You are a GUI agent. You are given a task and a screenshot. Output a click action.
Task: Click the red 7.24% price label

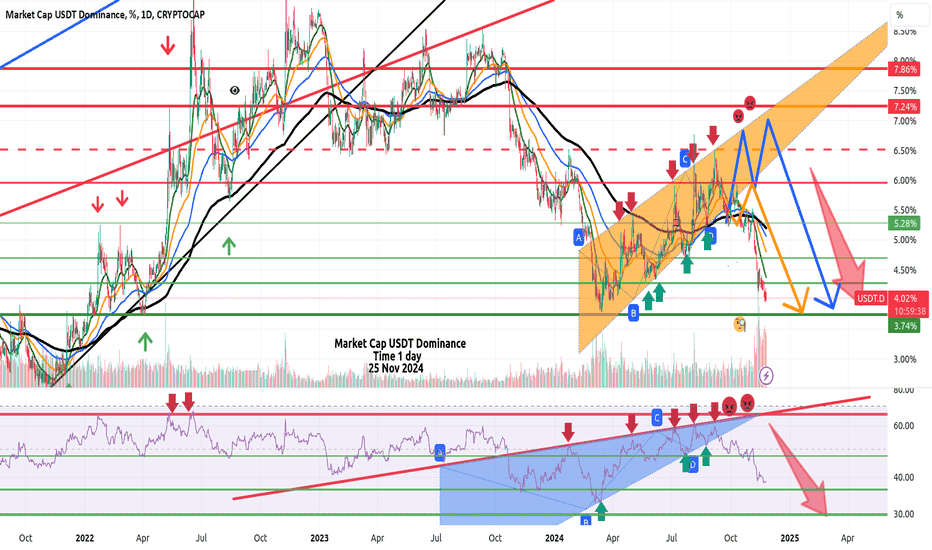pyautogui.click(x=905, y=107)
